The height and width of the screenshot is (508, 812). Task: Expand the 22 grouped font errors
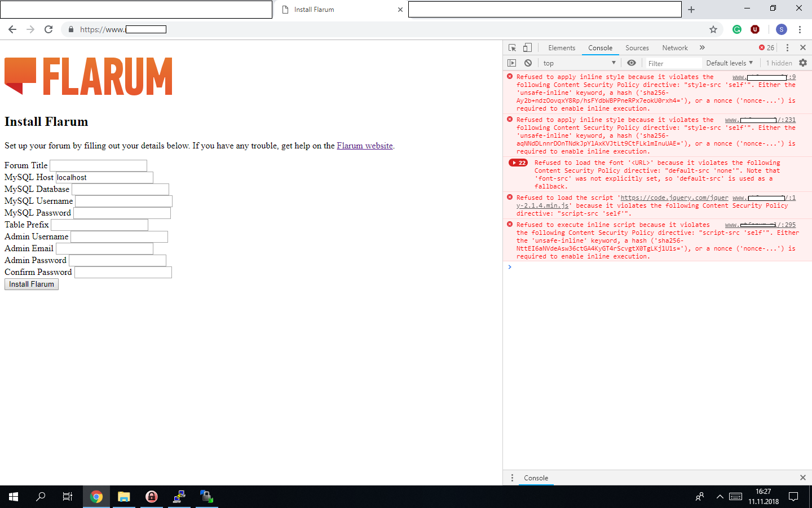[518, 163]
